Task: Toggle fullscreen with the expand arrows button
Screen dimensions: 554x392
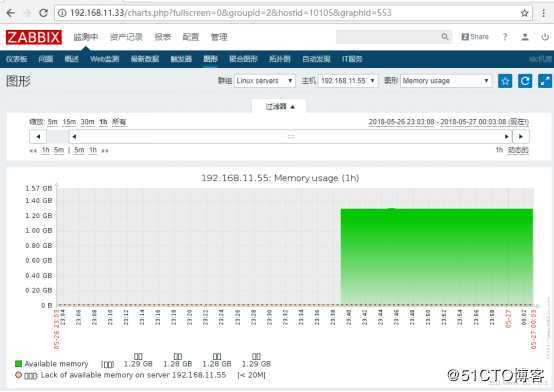Action: 545,81
